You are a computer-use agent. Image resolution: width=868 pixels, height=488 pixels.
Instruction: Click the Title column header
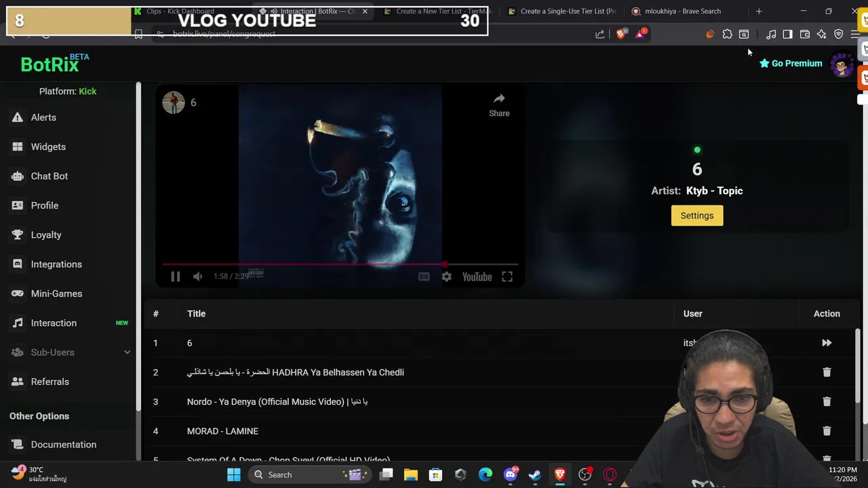[x=196, y=314]
